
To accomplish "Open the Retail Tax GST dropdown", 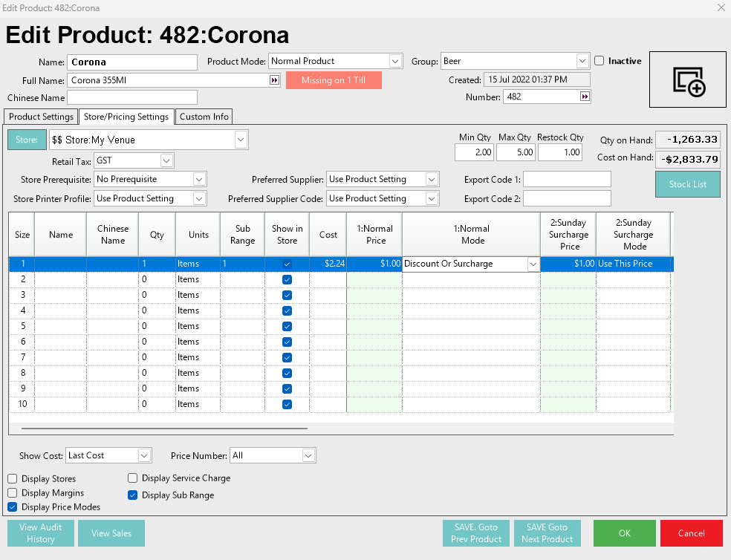I will click(x=166, y=160).
